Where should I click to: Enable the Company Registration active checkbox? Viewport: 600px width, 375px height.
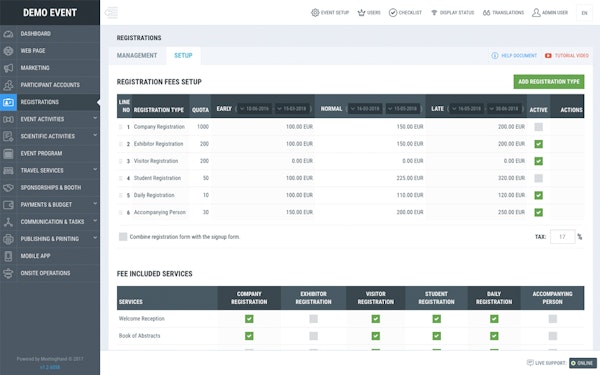[x=538, y=127]
